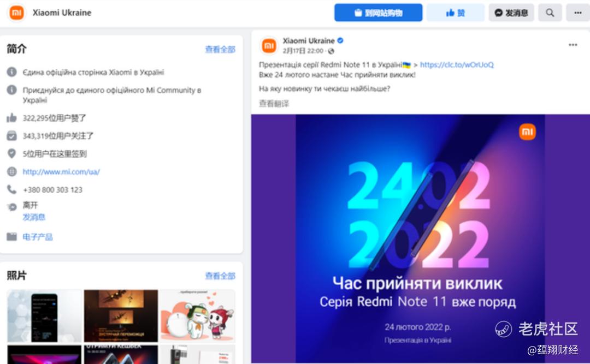Expand the post options three-dots menu
590x364 pixels.
click(573, 45)
